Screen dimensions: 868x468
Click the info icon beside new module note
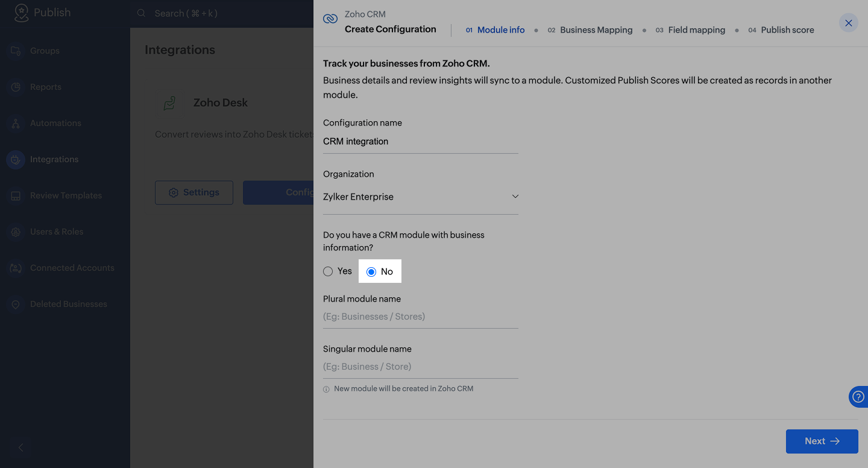(x=326, y=389)
